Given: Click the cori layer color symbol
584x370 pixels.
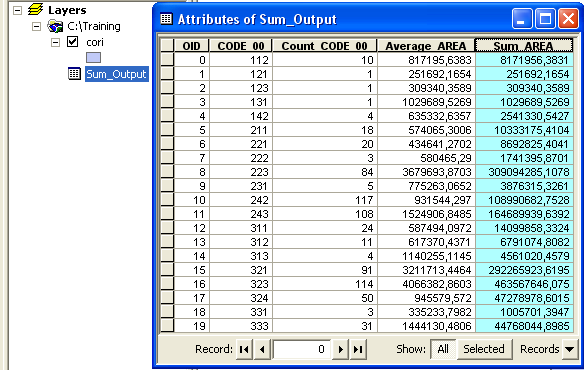Looking at the screenshot, I should click(x=93, y=57).
